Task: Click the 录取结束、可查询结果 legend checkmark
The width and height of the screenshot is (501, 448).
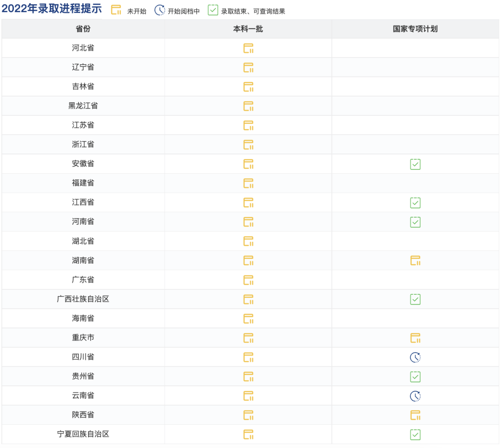Action: [213, 9]
